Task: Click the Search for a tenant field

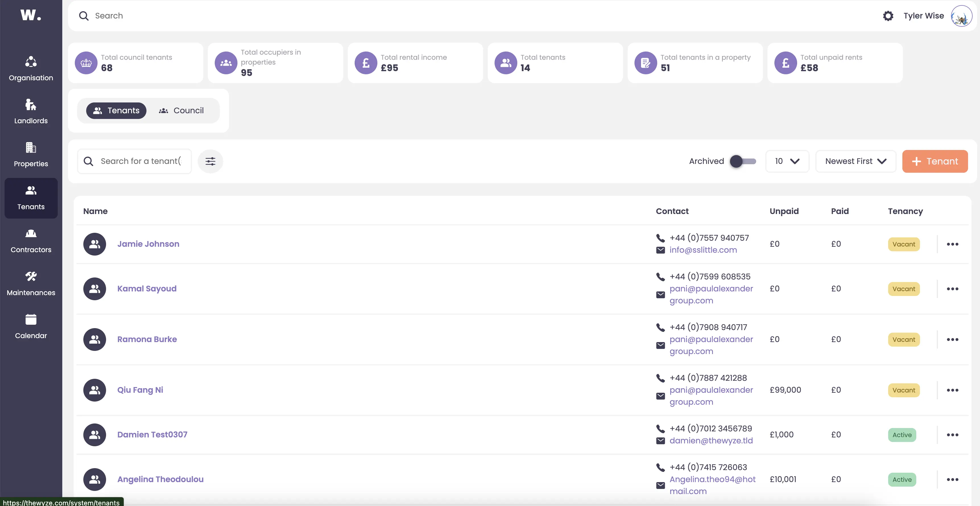Action: pos(141,161)
